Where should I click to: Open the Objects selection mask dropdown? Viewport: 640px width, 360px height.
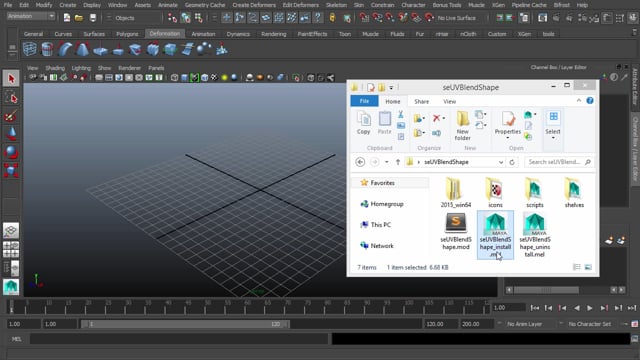point(132,18)
